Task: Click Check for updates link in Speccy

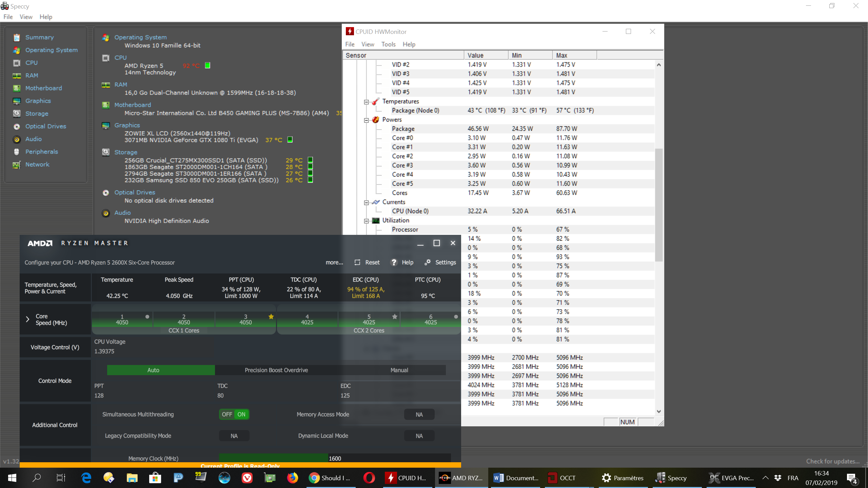Action: (x=833, y=461)
